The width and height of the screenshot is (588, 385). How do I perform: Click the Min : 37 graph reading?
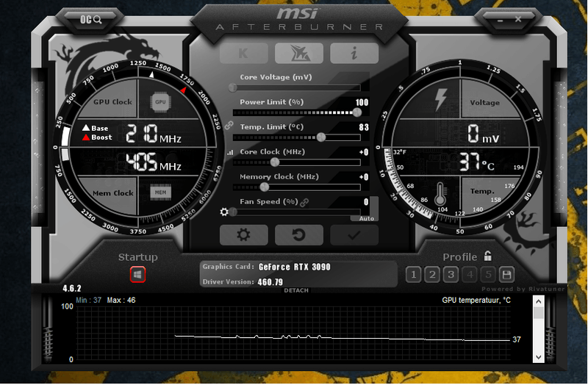pyautogui.click(x=88, y=300)
